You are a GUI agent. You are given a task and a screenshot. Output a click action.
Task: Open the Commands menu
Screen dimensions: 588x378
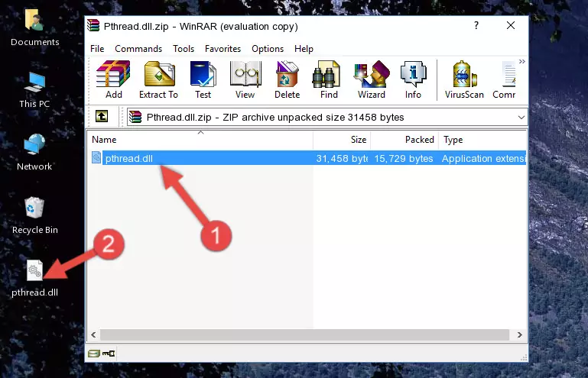[x=138, y=49]
